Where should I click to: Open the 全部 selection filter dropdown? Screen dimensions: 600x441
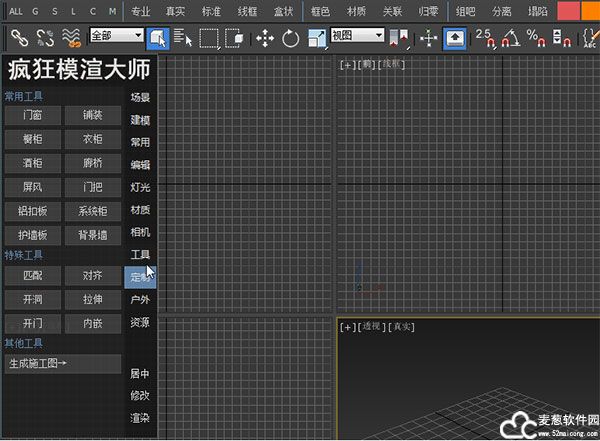tap(116, 35)
